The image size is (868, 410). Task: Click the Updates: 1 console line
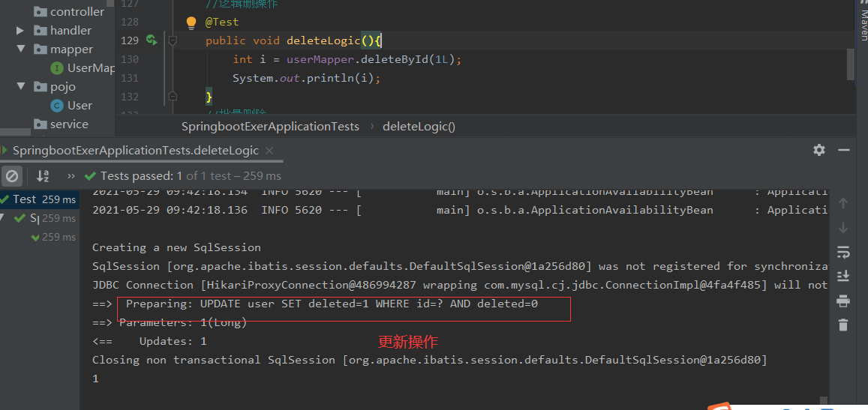point(149,341)
